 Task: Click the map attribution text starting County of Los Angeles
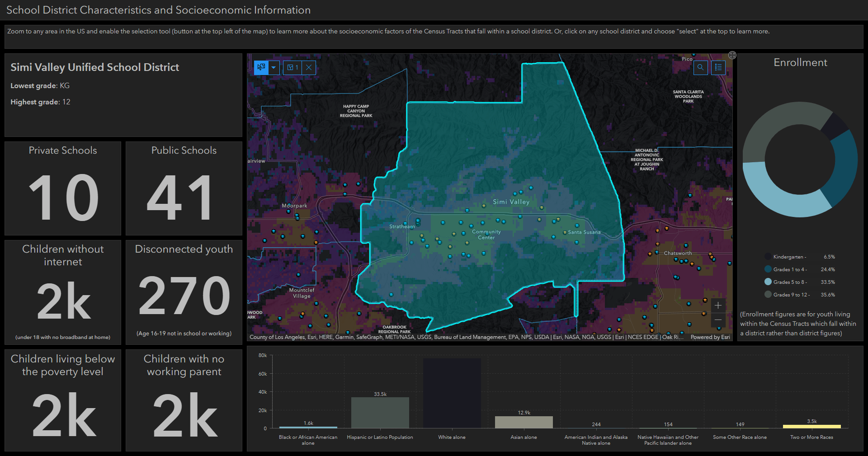coord(467,337)
